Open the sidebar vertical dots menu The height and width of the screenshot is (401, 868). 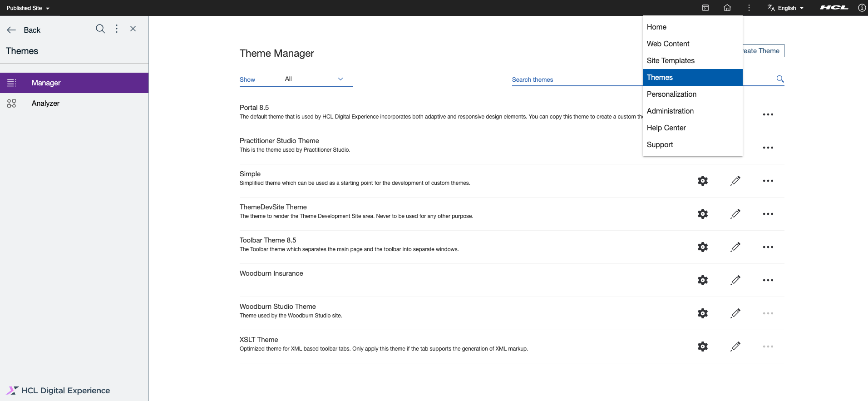pyautogui.click(x=117, y=29)
